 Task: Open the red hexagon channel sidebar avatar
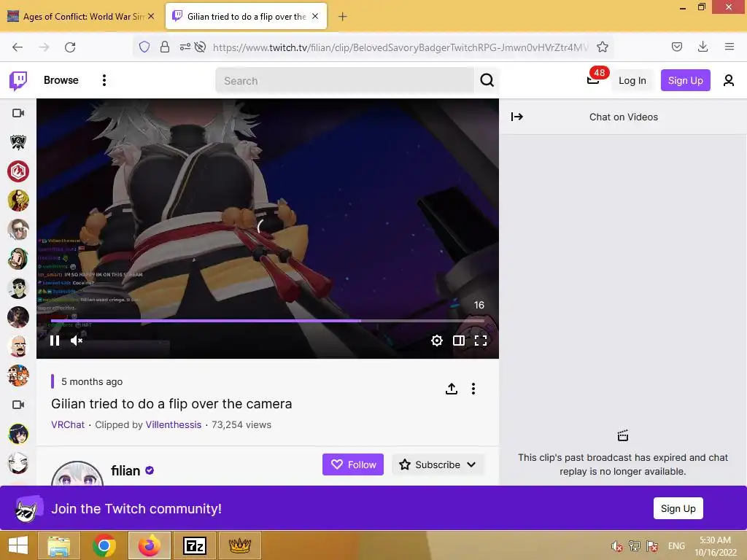[x=18, y=171]
